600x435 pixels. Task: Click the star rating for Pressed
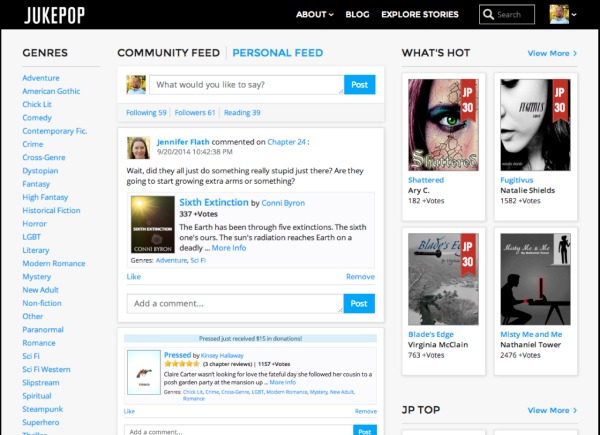(182, 364)
